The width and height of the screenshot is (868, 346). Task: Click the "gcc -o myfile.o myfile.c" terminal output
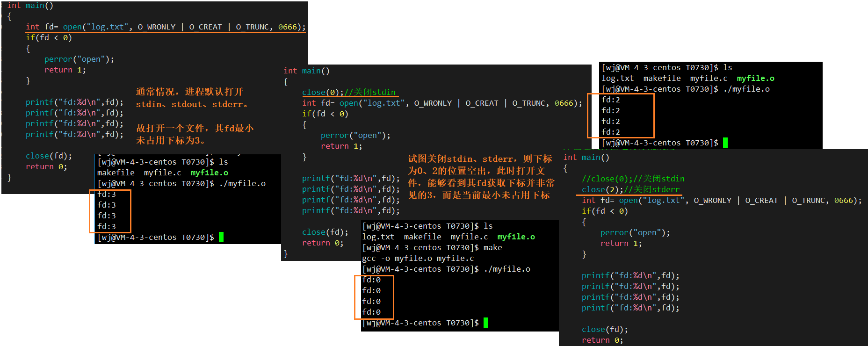coord(418,258)
